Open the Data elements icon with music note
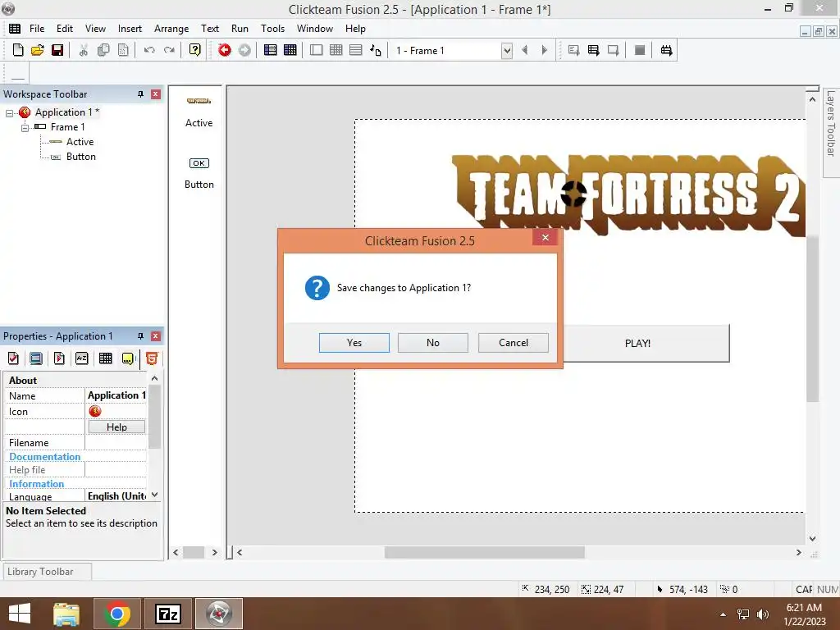The width and height of the screenshot is (840, 630). tap(376, 50)
